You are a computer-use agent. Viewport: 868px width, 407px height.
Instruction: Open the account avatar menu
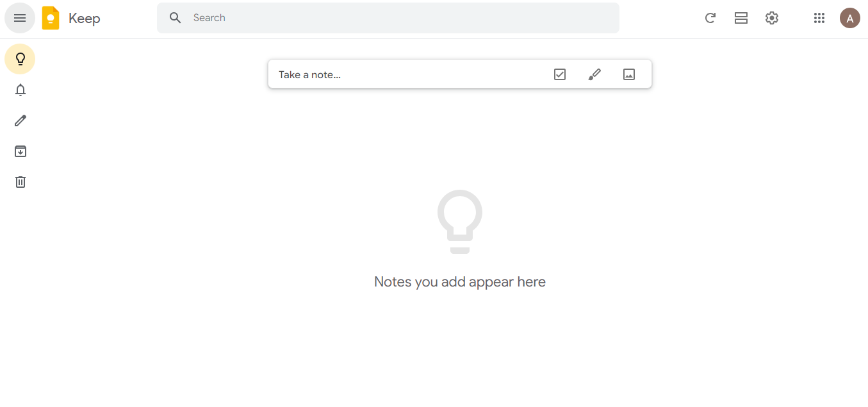pos(850,18)
